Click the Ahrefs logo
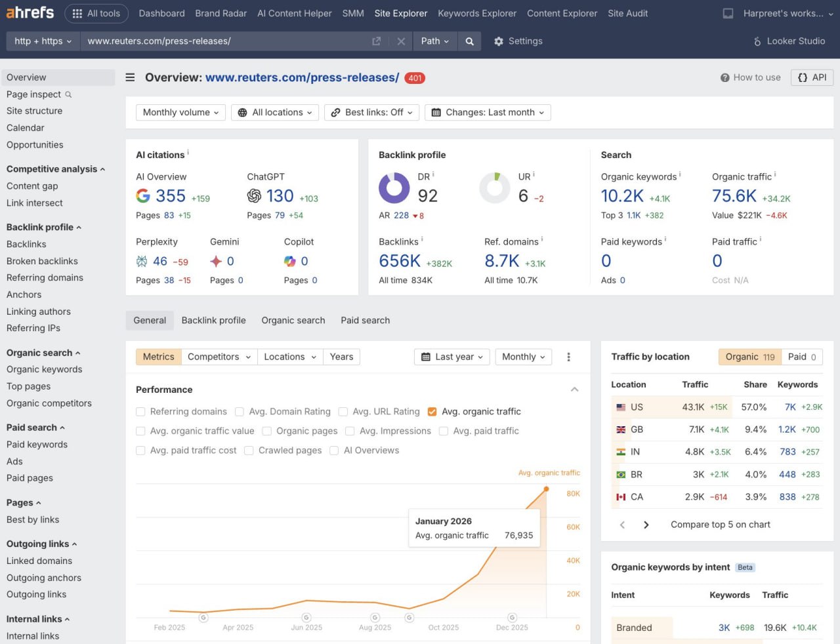 [x=30, y=12]
